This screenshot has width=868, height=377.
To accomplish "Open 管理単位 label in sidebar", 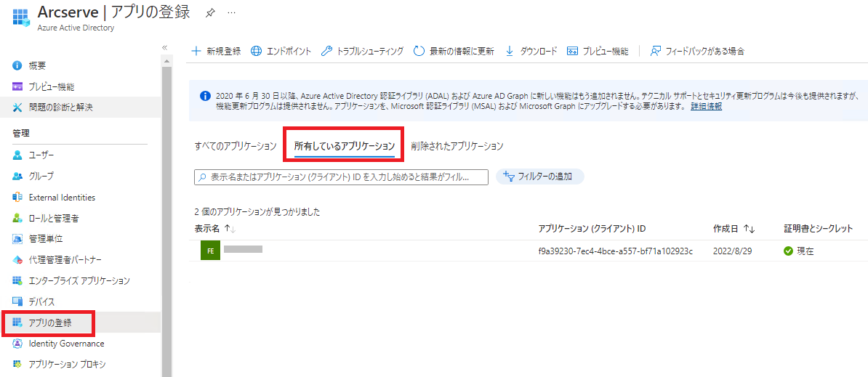I will click(45, 240).
